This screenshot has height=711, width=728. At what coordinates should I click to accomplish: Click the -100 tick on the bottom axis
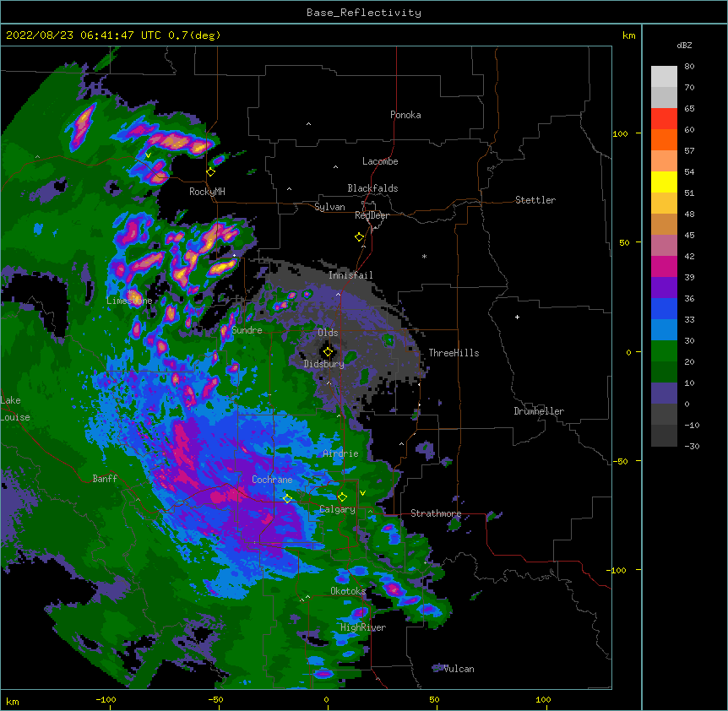pos(106,699)
